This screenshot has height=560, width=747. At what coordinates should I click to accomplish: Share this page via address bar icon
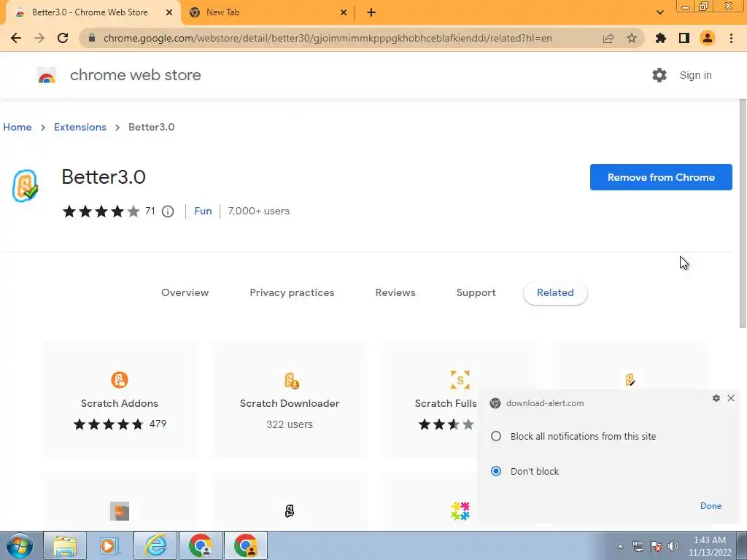(608, 38)
